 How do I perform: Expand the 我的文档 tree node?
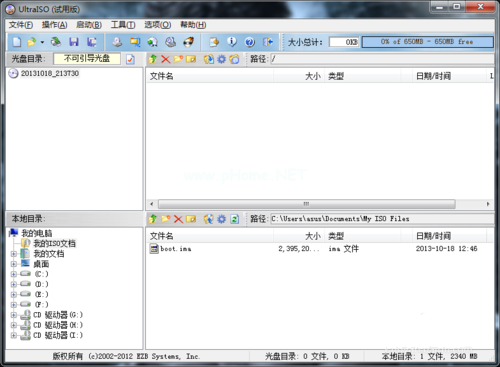coord(14,254)
